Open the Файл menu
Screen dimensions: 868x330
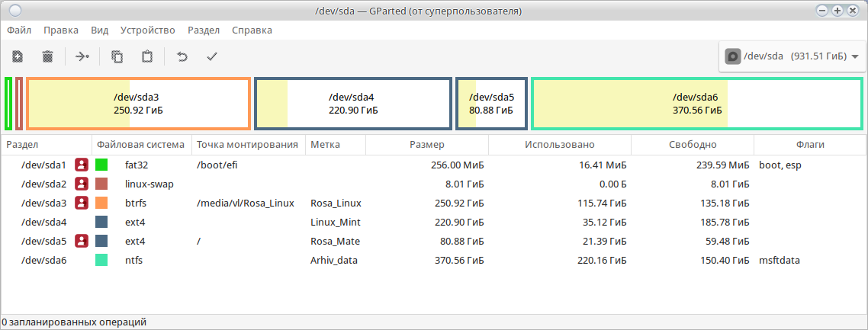(19, 30)
